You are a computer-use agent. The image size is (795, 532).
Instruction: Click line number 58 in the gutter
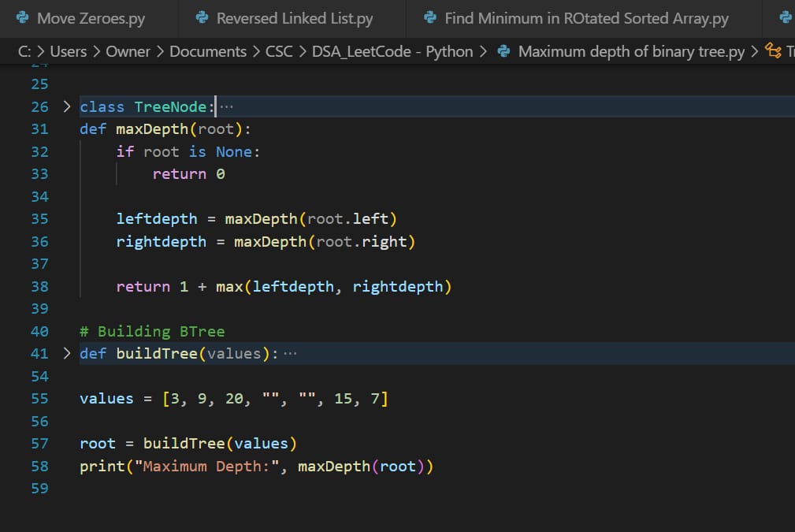click(39, 466)
